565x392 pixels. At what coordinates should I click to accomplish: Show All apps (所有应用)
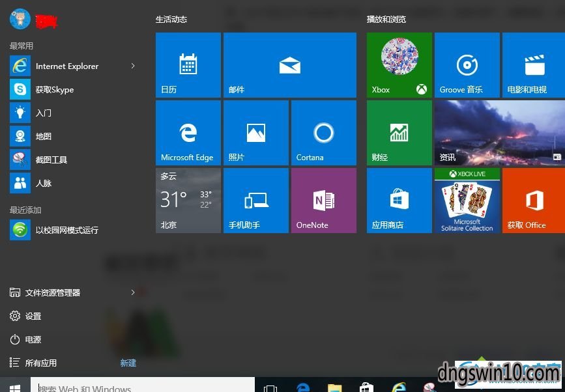[x=33, y=363]
